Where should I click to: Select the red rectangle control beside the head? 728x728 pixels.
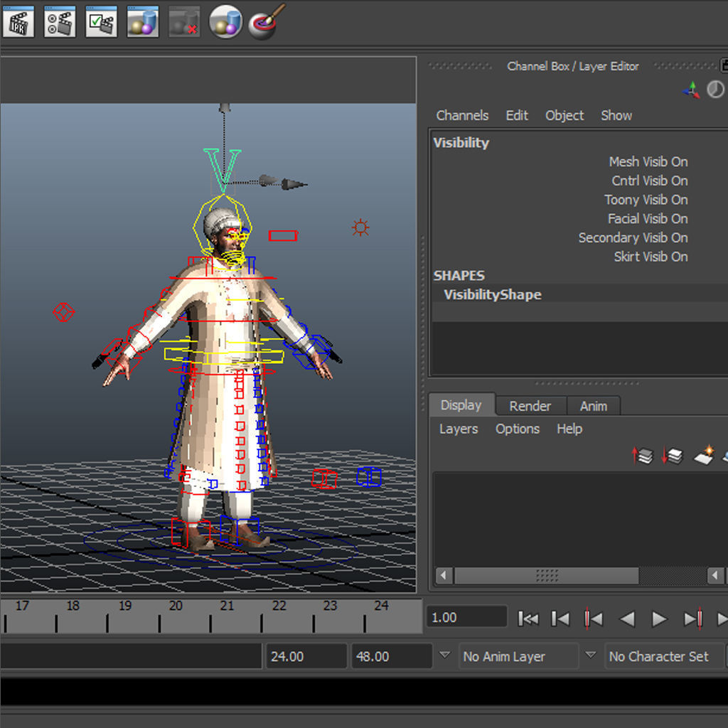point(283,235)
